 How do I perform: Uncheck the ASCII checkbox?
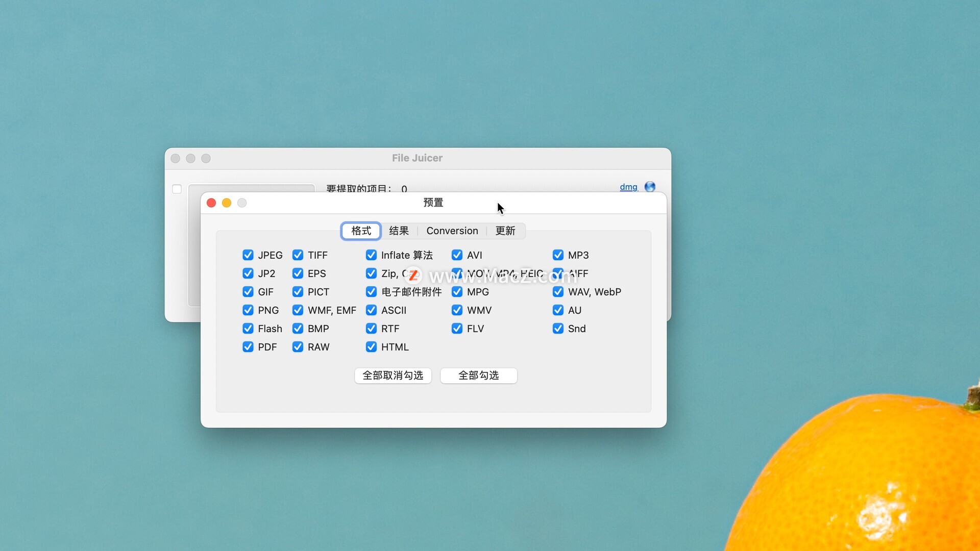pos(372,310)
